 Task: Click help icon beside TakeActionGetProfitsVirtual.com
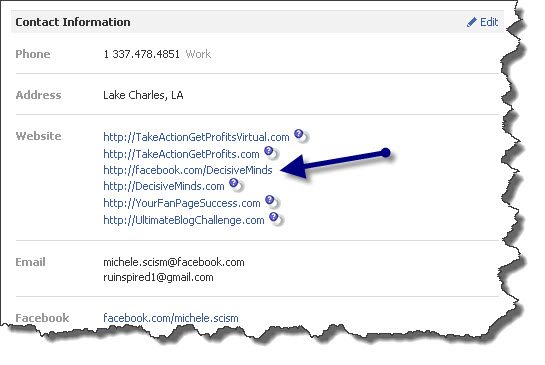pyautogui.click(x=299, y=134)
